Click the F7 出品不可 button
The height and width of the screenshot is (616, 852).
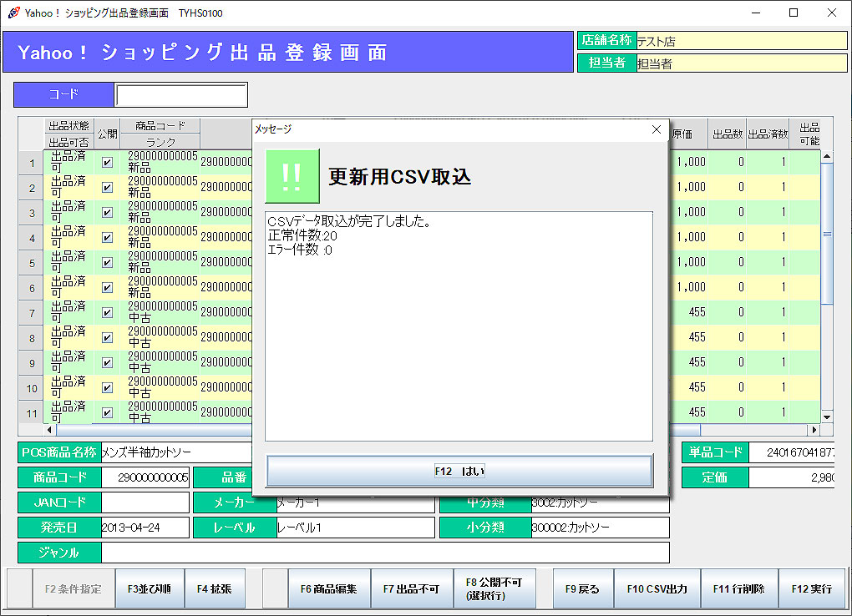pyautogui.click(x=411, y=589)
